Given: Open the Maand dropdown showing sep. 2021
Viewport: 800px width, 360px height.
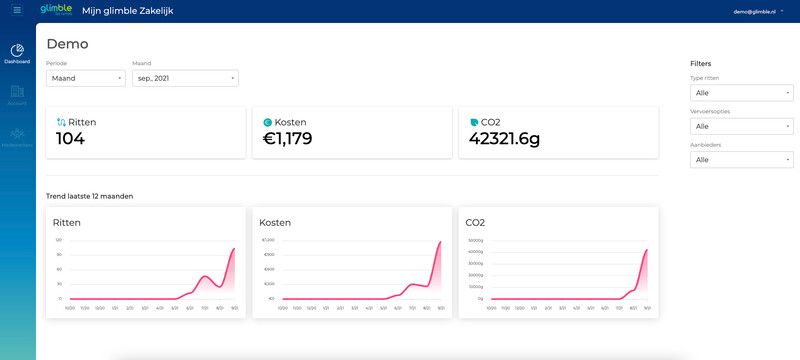Looking at the screenshot, I should tap(185, 78).
